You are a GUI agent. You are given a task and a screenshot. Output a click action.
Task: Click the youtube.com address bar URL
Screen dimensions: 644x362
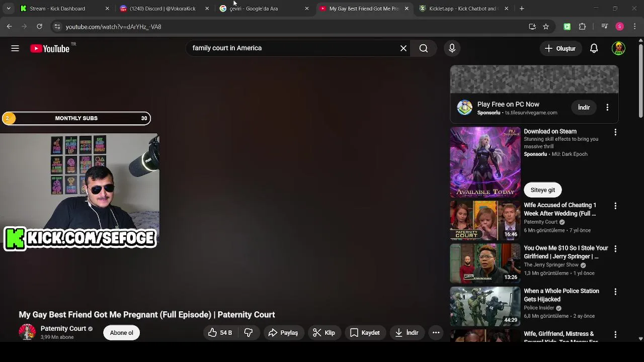[113, 27]
